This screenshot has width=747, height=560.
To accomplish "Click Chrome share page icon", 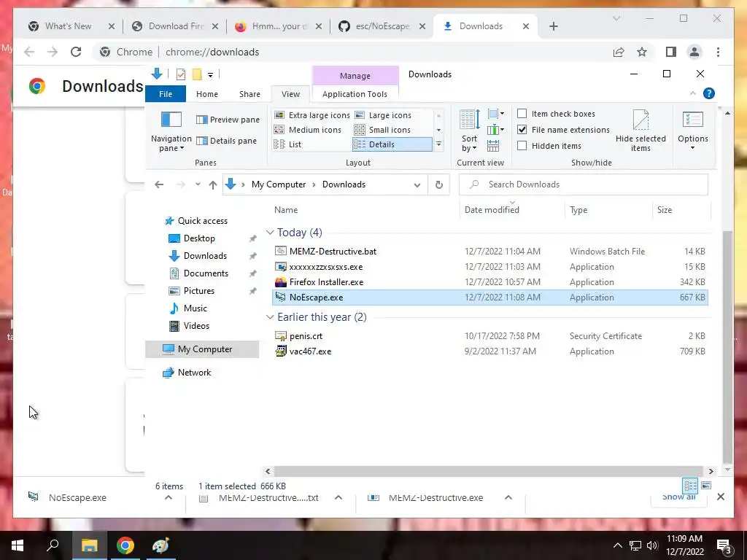I will [619, 52].
